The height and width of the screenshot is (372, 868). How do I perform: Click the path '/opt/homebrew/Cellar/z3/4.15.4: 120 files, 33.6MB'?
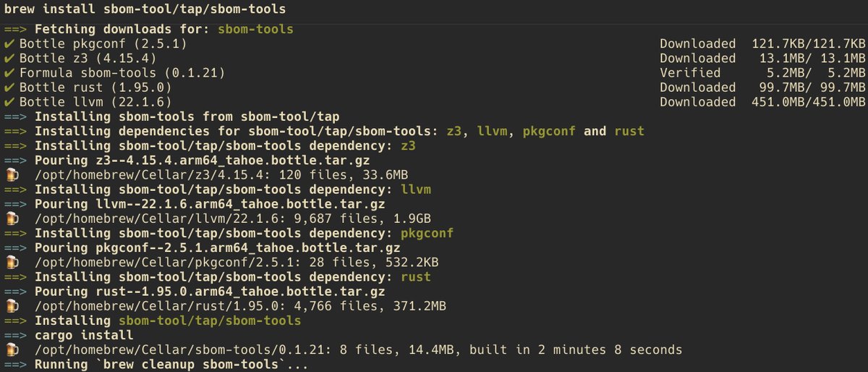[221, 175]
